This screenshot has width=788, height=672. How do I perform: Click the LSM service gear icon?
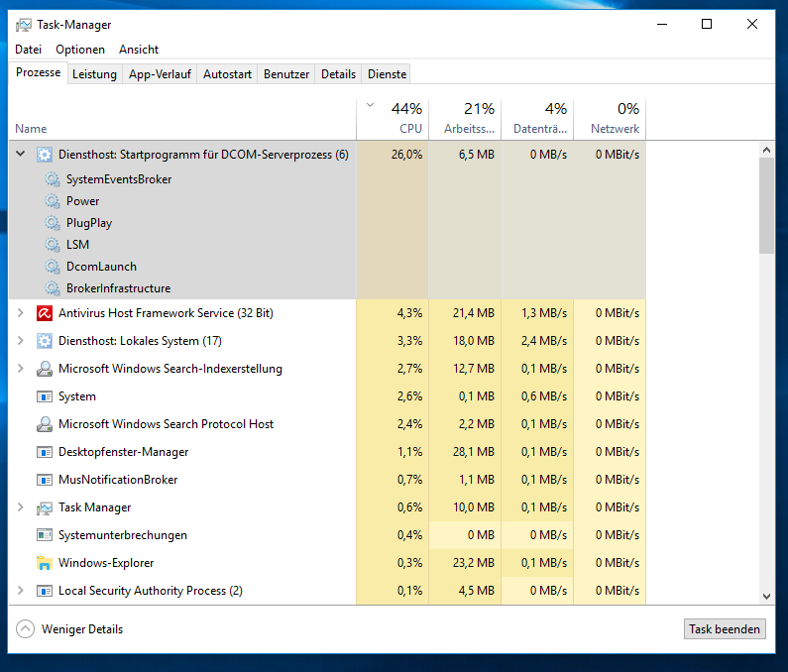(x=53, y=244)
